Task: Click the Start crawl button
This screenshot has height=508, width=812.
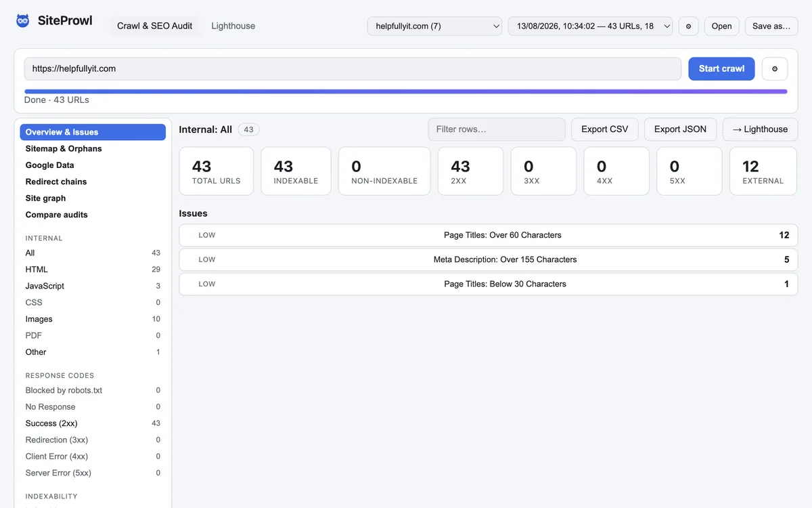Action: [721, 68]
